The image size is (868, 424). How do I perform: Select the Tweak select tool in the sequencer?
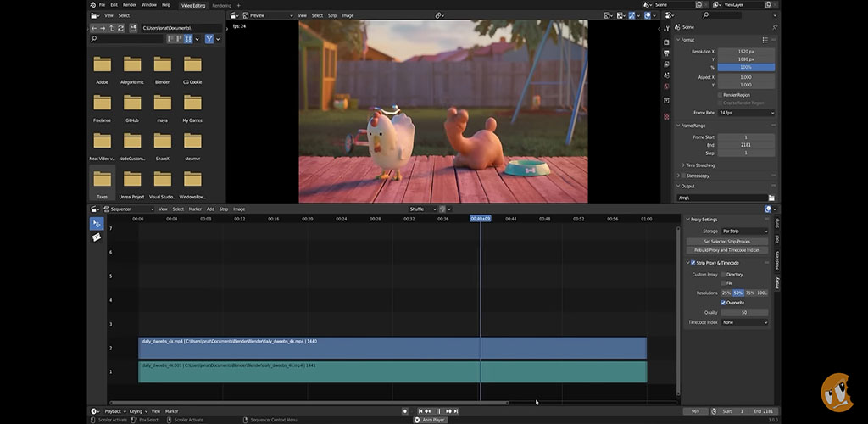tap(97, 224)
